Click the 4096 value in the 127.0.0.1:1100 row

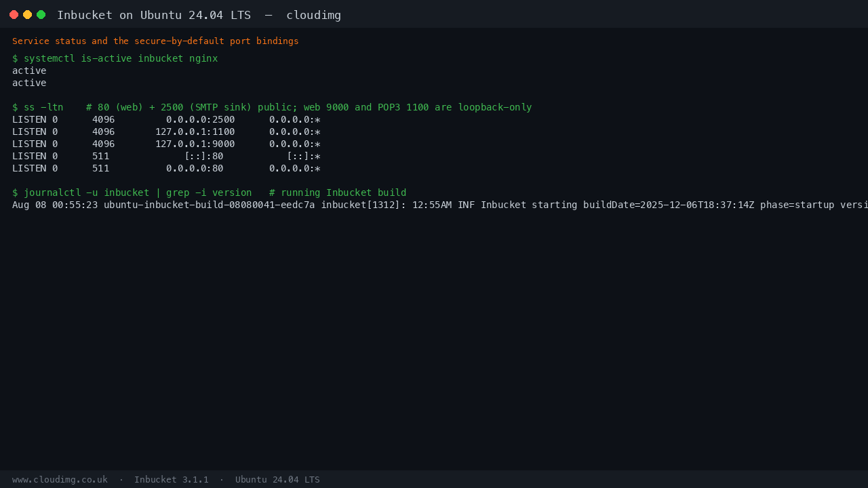pos(104,131)
